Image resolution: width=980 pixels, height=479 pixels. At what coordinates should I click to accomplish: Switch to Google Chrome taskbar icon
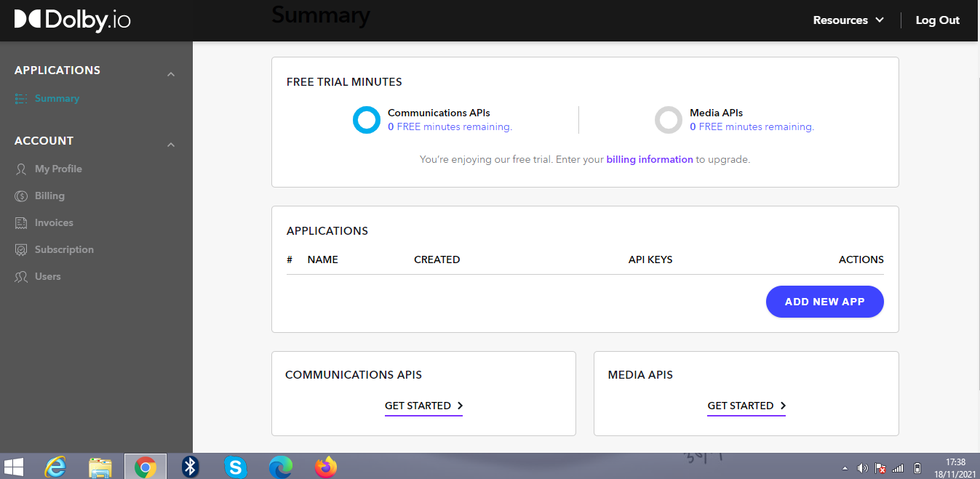[146, 467]
